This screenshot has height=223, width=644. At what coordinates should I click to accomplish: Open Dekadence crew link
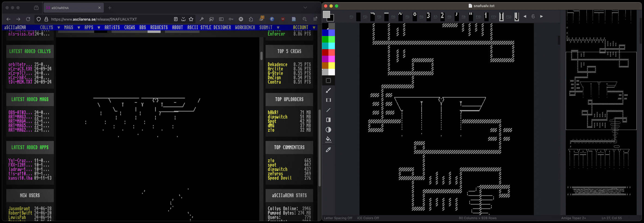pyautogui.click(x=277, y=64)
